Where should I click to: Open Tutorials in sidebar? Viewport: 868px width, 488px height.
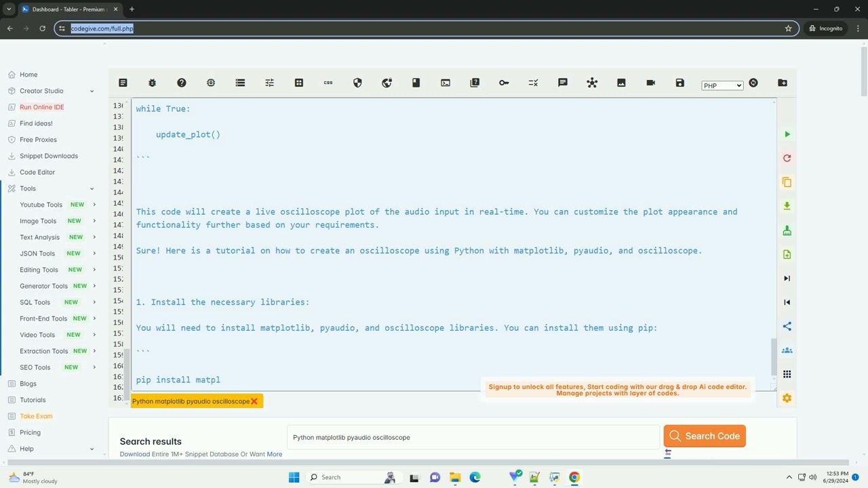click(x=33, y=400)
